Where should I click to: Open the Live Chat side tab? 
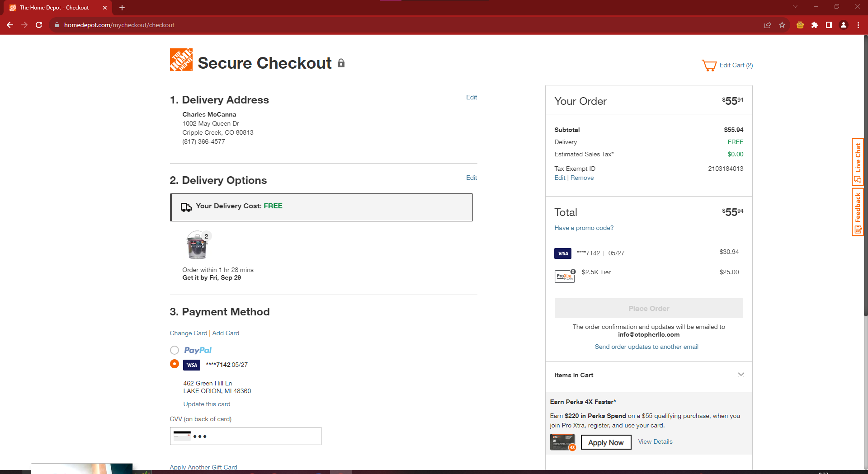click(858, 162)
